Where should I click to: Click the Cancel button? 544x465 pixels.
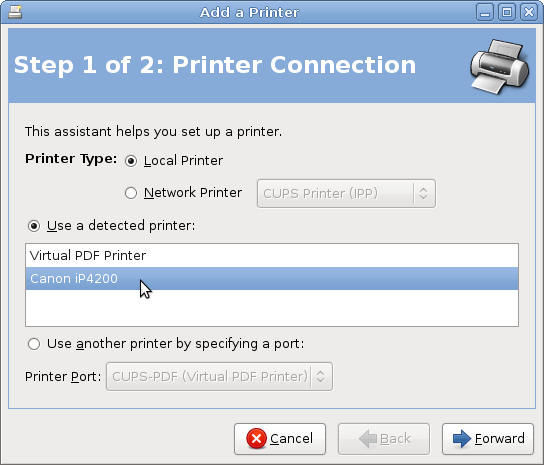pyautogui.click(x=280, y=439)
